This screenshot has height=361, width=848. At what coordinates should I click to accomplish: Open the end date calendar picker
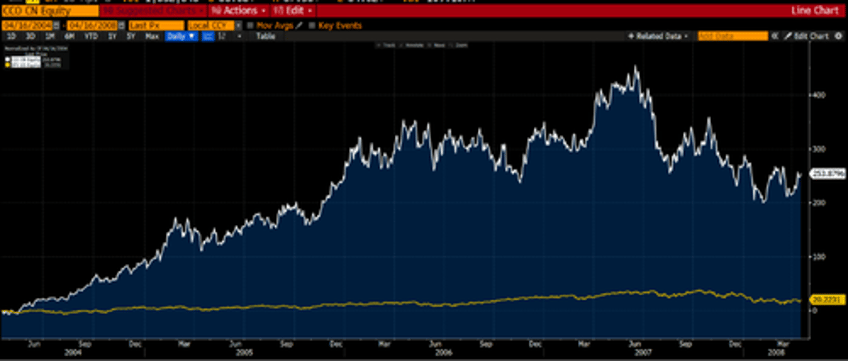click(121, 25)
